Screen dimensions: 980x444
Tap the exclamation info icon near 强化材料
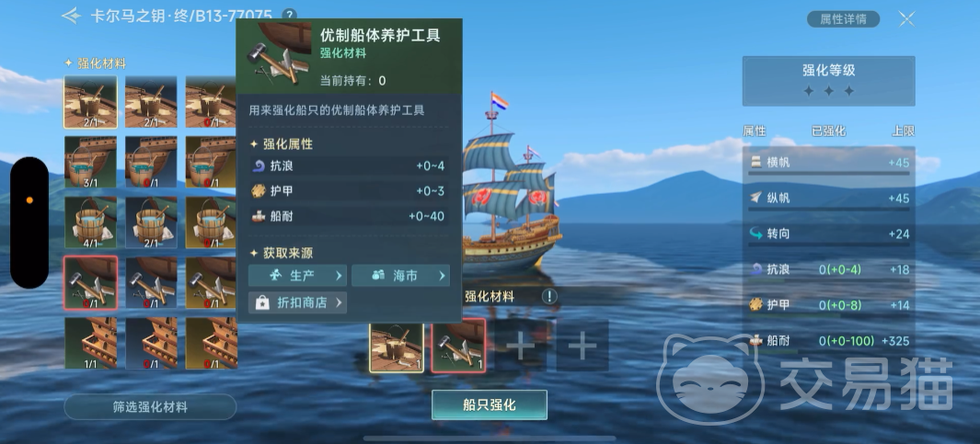[x=548, y=297]
